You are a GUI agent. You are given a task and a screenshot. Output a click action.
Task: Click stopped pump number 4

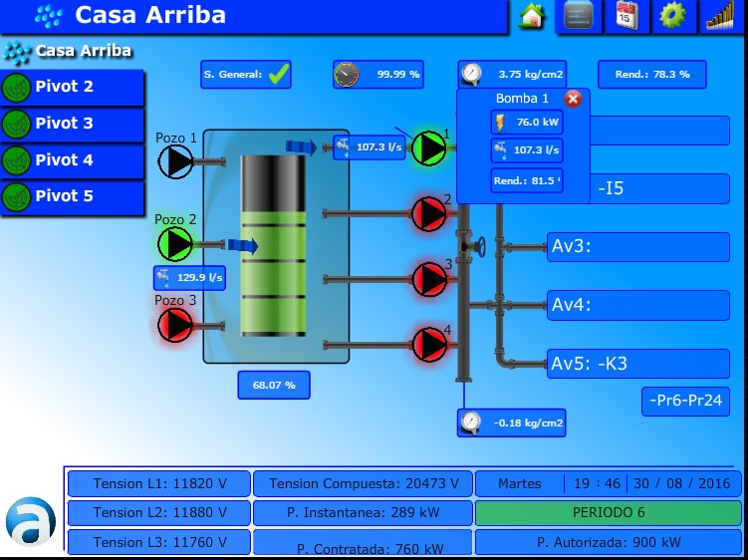tap(429, 344)
